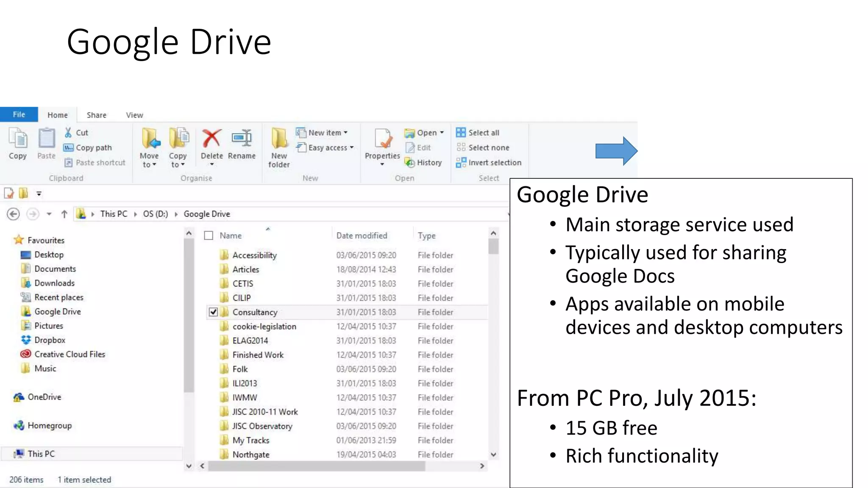This screenshot has width=868, height=488.
Task: Click the Edit command in Open group
Action: 418,147
